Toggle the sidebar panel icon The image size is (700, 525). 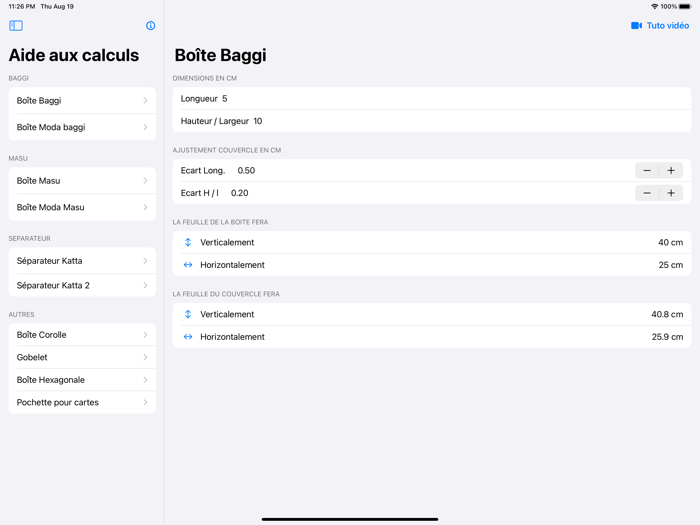(x=16, y=26)
